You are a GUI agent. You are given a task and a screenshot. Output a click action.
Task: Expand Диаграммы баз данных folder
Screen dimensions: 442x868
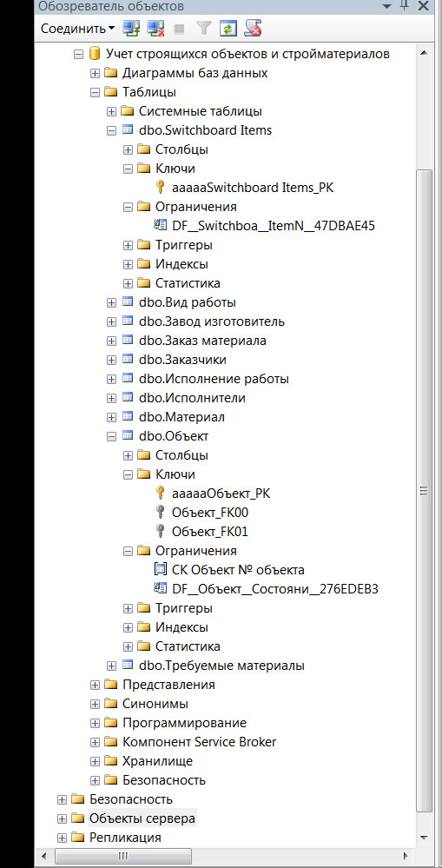(95, 73)
